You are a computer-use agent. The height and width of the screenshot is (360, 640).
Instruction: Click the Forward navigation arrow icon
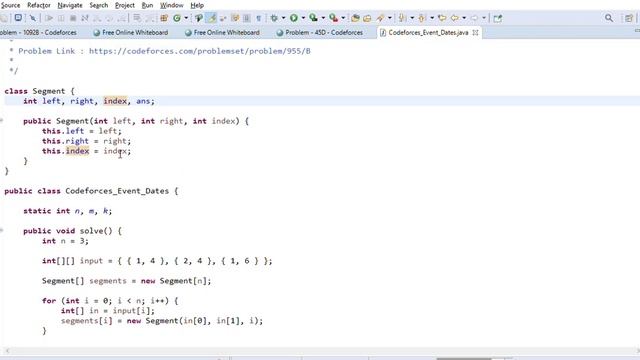pyautogui.click(x=474, y=18)
